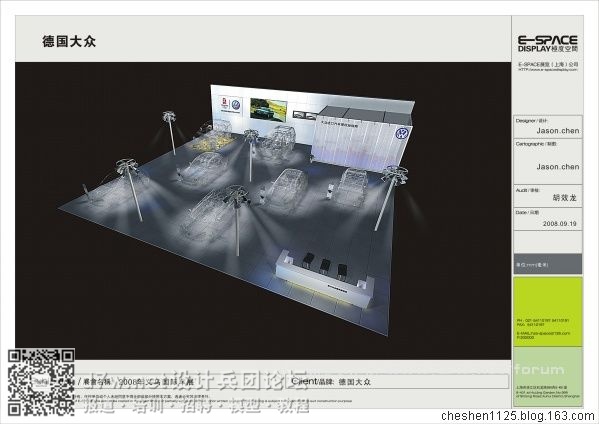Open cheshen1125.blog.163.com link

518,416
